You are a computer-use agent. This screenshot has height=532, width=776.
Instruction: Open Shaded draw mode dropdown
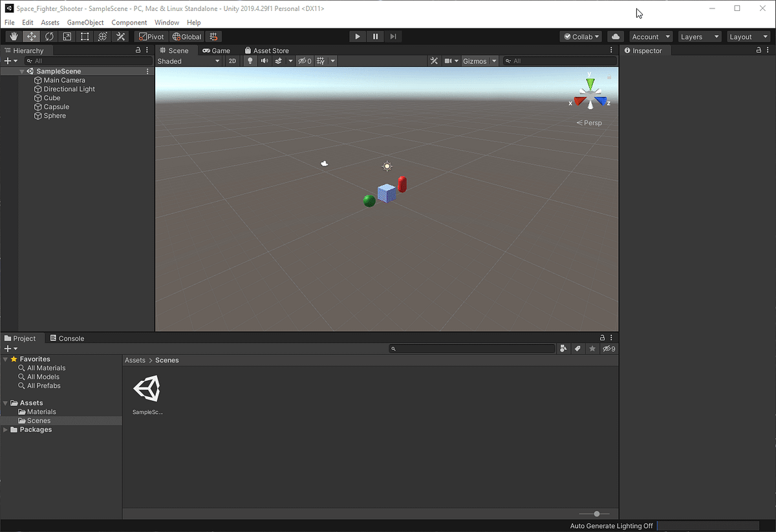(x=189, y=61)
